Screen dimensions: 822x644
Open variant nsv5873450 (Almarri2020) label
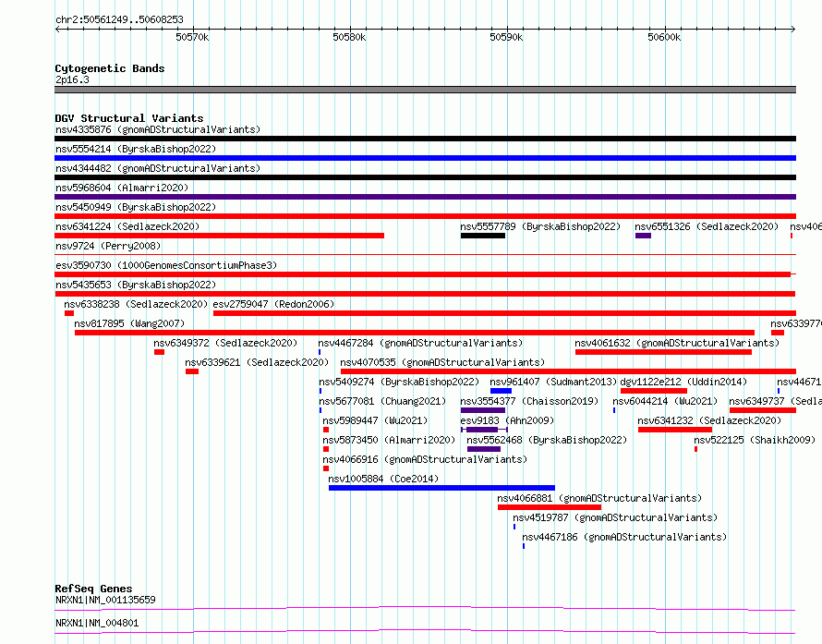(389, 440)
